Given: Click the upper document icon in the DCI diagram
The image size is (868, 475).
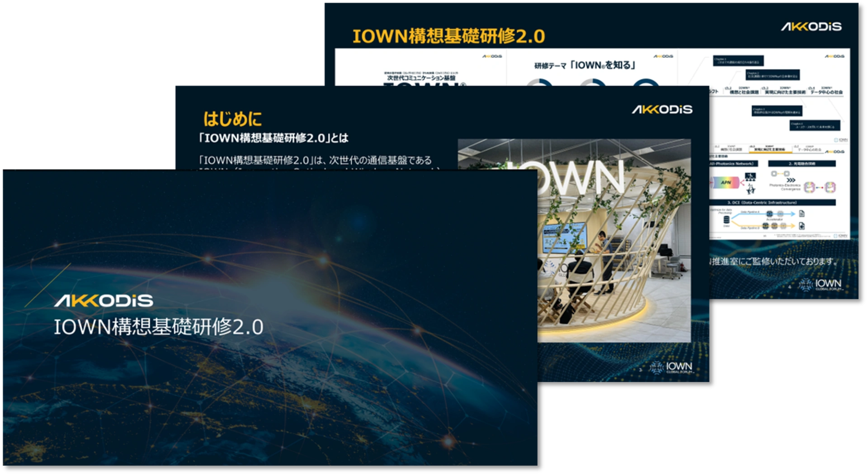Looking at the screenshot, I should click(802, 213).
